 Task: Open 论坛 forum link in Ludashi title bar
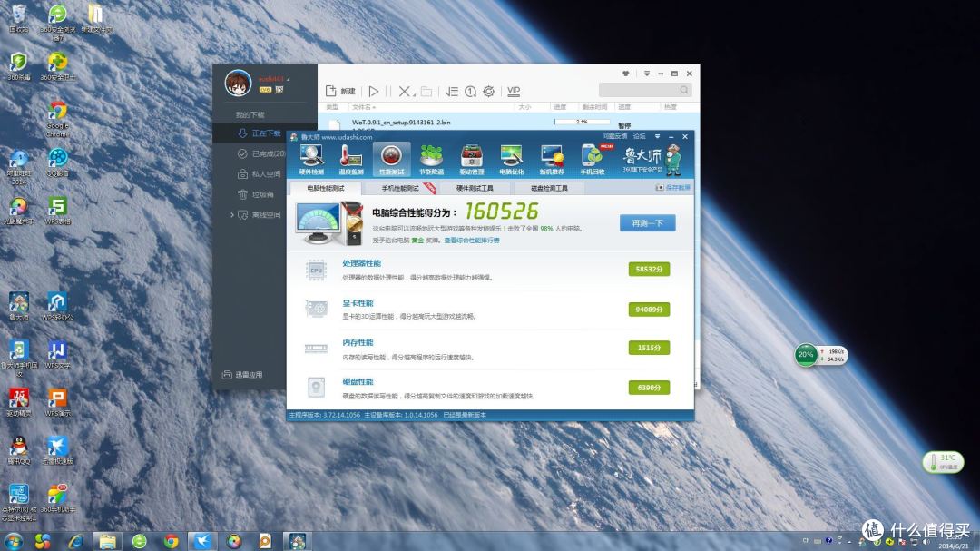(639, 136)
